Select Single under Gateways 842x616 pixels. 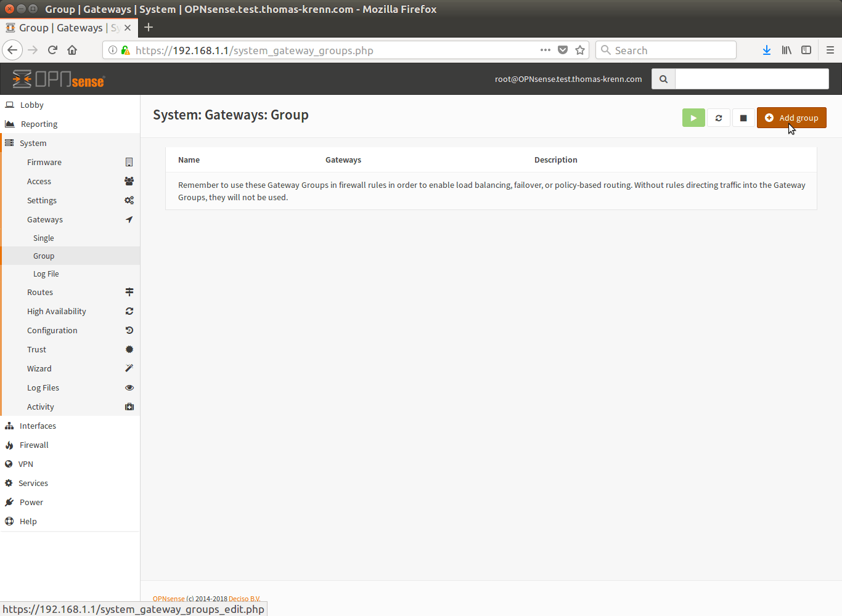(44, 238)
